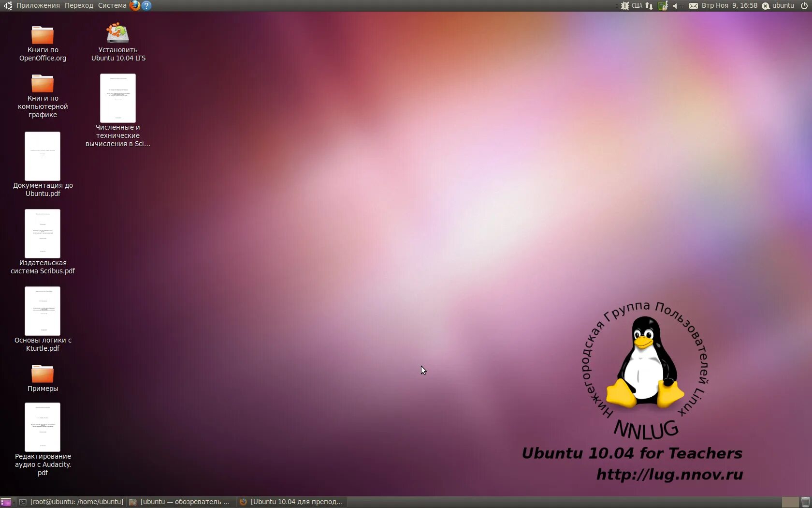
Task: Select the Численные и технические вычисления document
Action: coord(118,110)
